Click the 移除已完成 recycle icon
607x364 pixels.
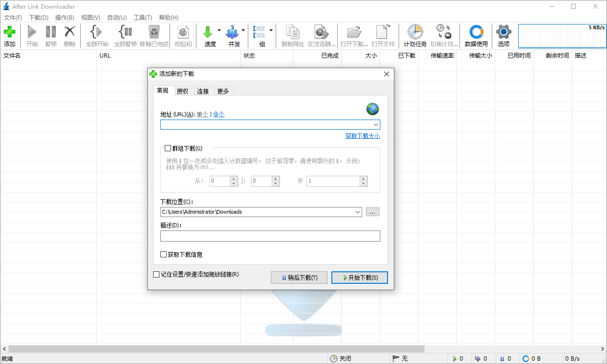tap(154, 32)
